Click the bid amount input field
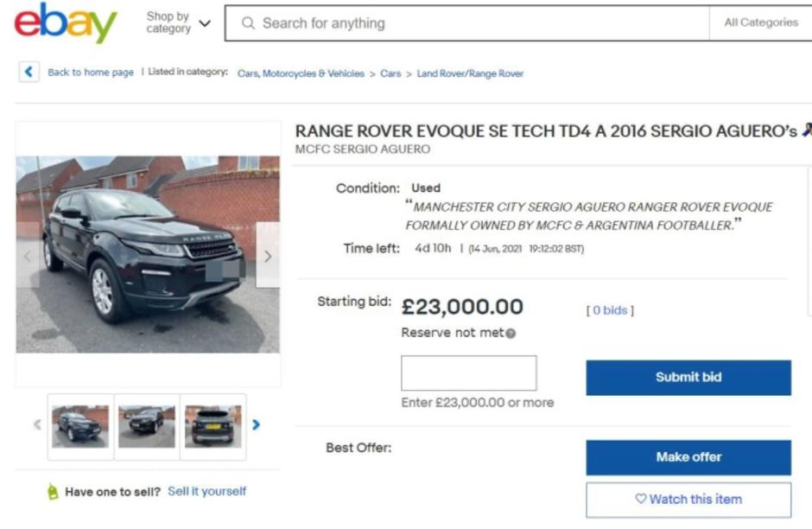 (468, 373)
